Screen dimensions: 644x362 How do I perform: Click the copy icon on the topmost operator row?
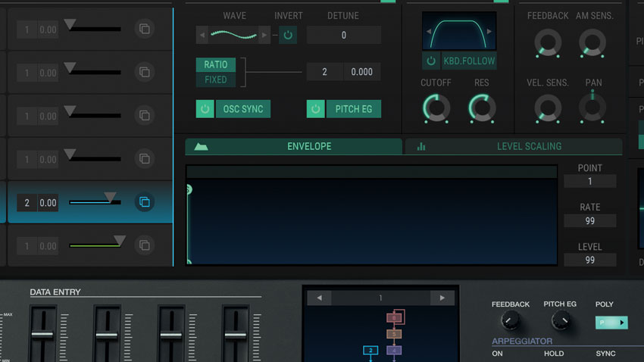coord(145,29)
